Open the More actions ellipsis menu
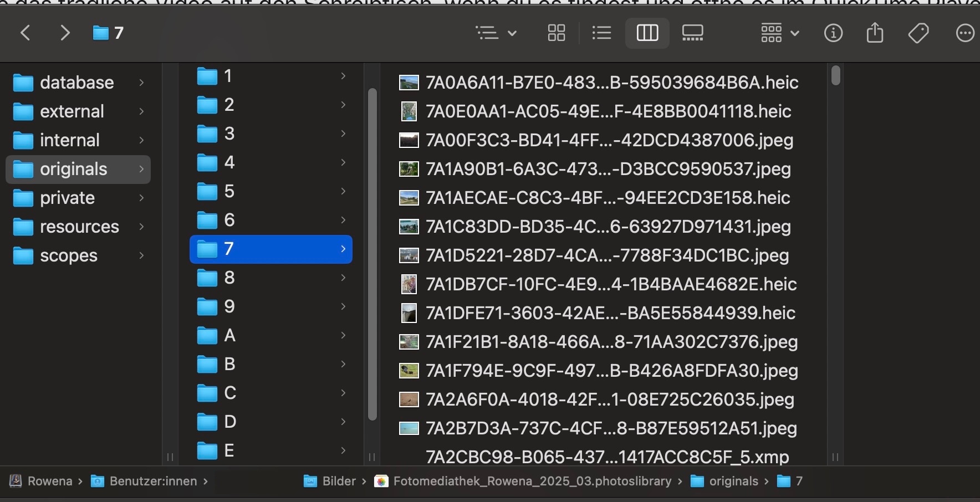The height and width of the screenshot is (502, 980). coord(965,33)
